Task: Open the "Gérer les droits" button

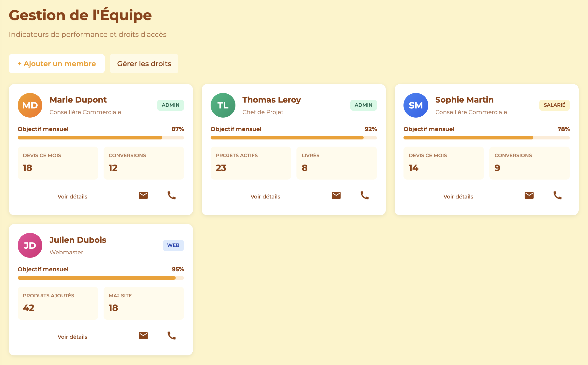Action: pyautogui.click(x=144, y=64)
